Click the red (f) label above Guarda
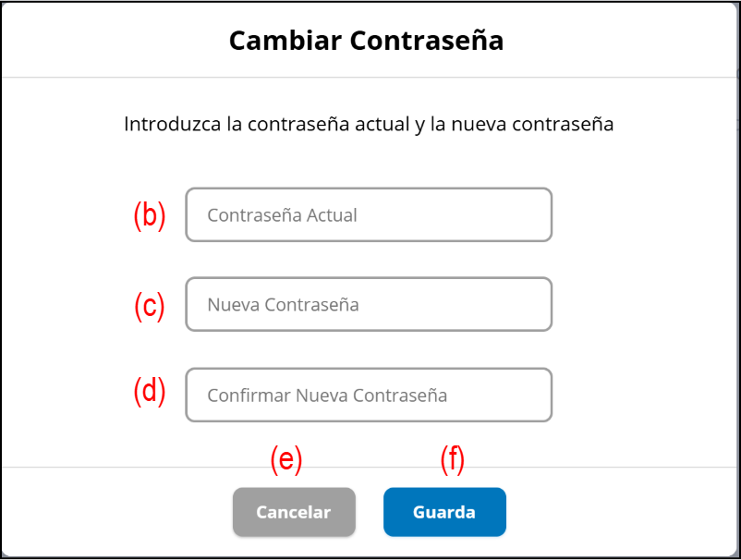 pyautogui.click(x=451, y=459)
